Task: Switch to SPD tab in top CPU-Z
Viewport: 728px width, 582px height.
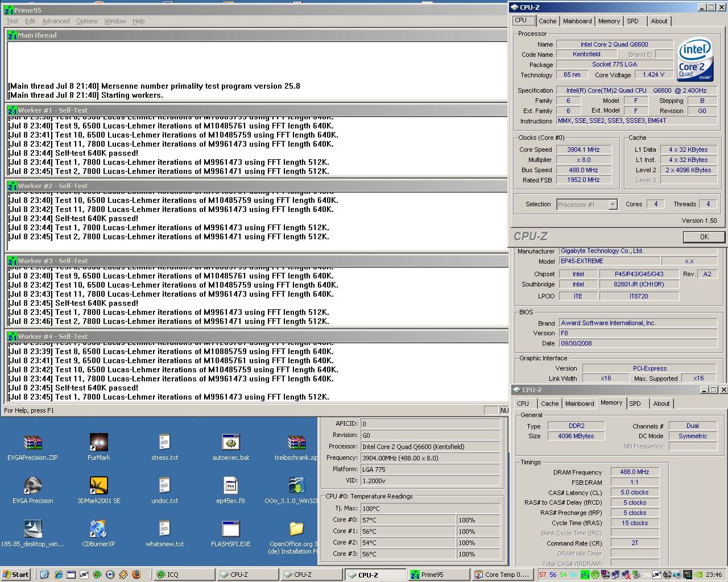Action: (x=633, y=21)
